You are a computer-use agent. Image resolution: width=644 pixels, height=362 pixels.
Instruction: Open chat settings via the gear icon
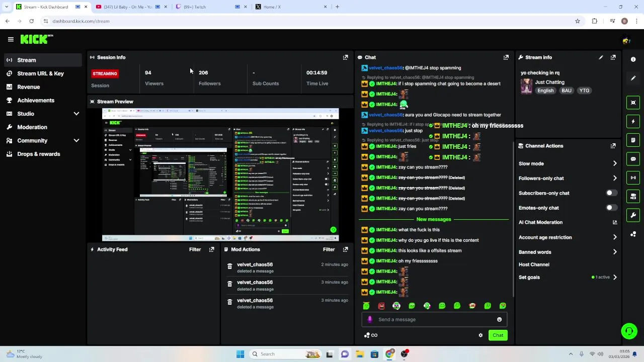[480, 335]
